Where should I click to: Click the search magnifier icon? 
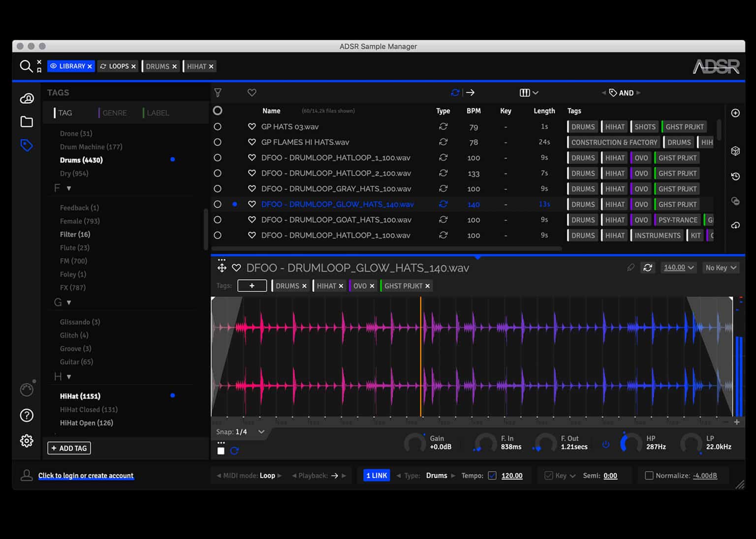coord(26,66)
